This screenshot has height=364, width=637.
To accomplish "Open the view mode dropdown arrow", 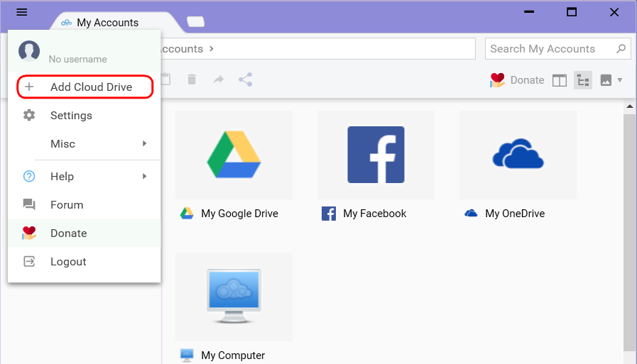I will [619, 80].
